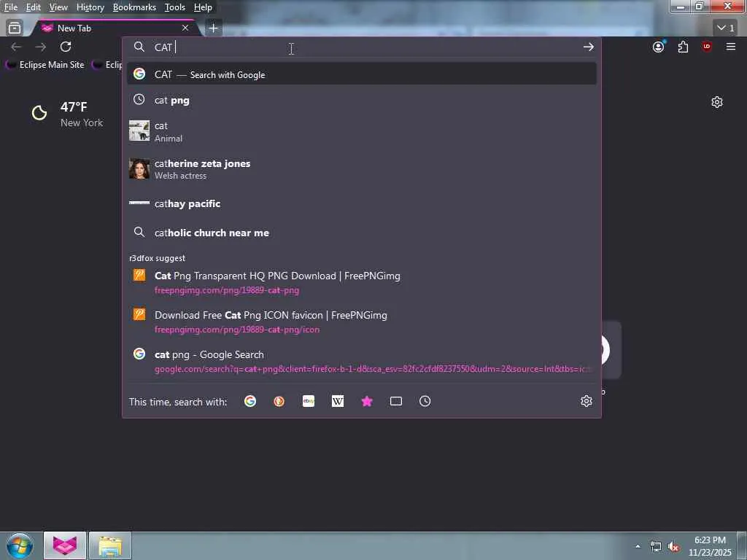The width and height of the screenshot is (747, 560).
Task: Open a new tab with plus button
Action: point(214,28)
